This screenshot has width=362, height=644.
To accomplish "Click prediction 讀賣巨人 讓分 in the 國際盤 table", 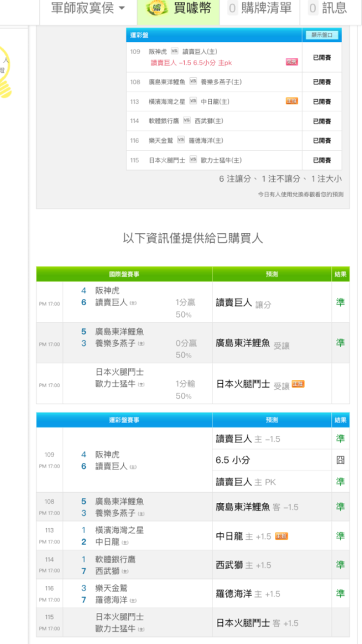I will (243, 303).
